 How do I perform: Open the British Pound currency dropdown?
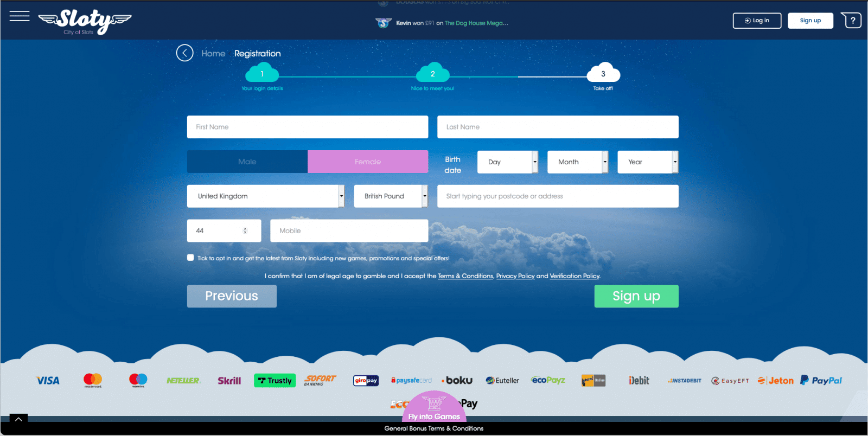tap(391, 196)
